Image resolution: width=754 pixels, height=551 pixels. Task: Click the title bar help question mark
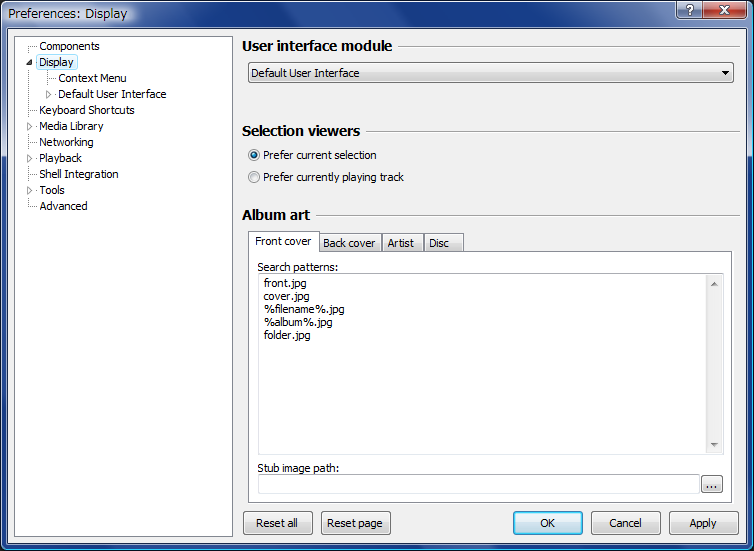(689, 10)
